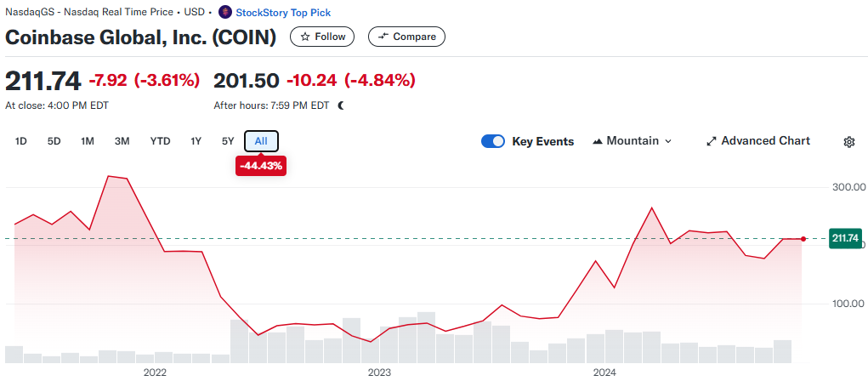Show the 1Y price range
The image size is (868, 381).
coord(196,141)
